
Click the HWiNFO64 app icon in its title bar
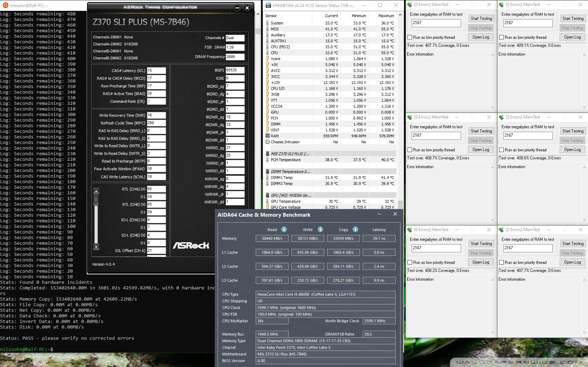[268, 5]
